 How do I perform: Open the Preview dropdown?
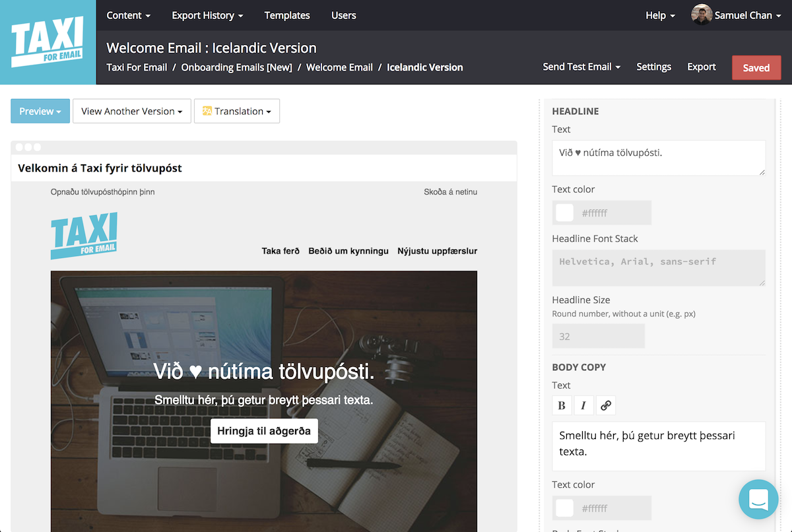tap(40, 111)
